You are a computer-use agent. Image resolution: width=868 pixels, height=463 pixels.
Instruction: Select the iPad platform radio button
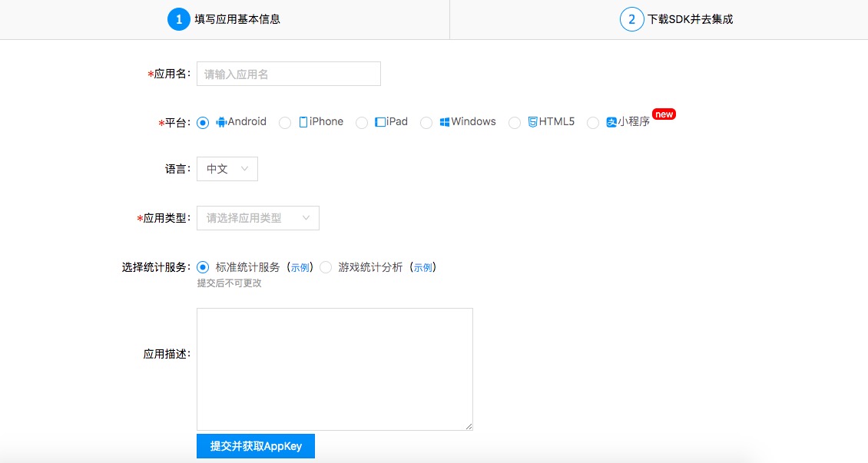[362, 123]
